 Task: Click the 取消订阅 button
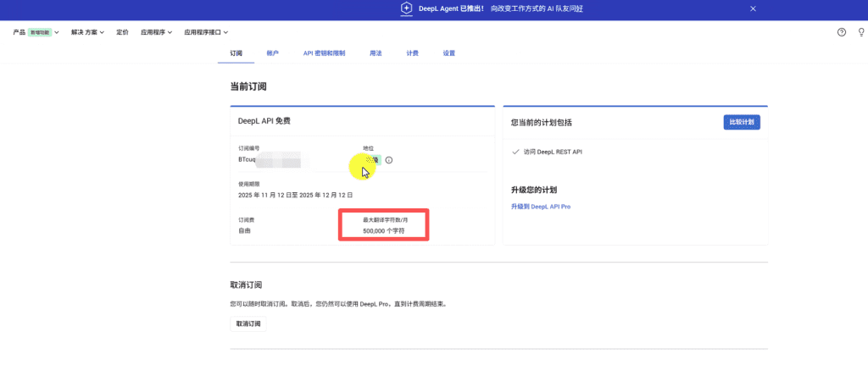tap(248, 324)
